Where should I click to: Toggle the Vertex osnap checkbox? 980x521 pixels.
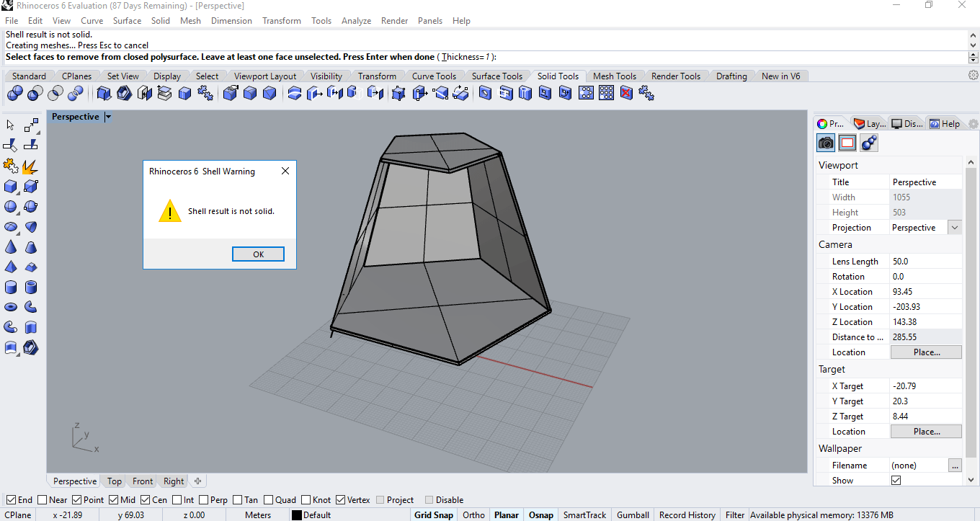pos(340,499)
